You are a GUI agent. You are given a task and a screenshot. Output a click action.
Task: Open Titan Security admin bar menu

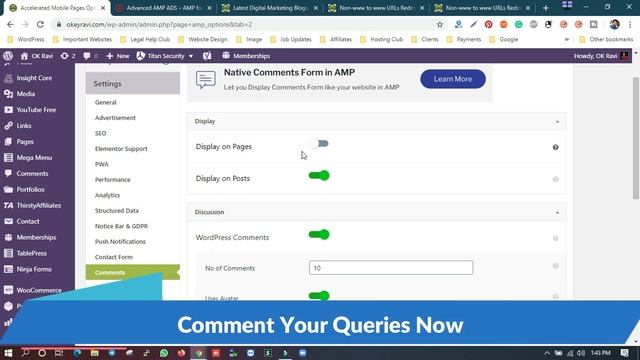pyautogui.click(x=164, y=56)
